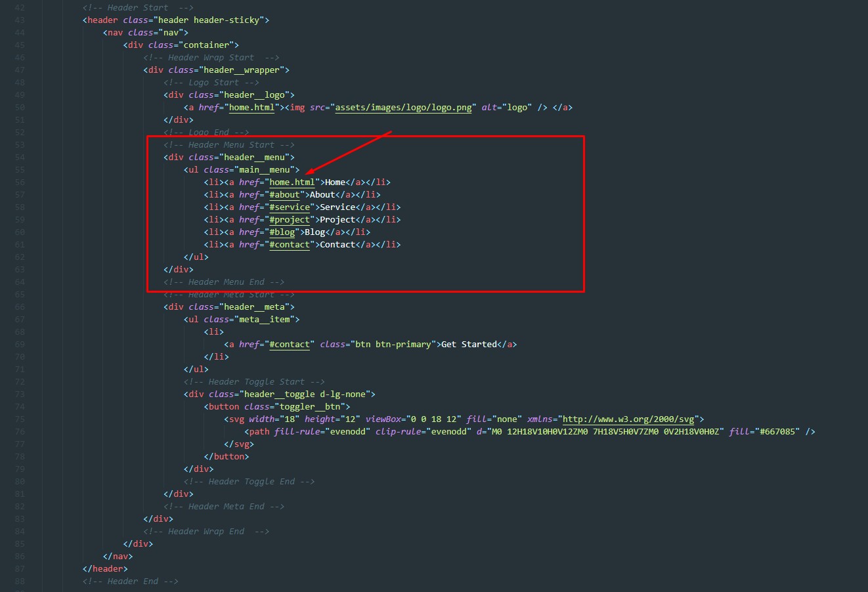
Task: Click the closing </header> tag
Action: click(105, 569)
